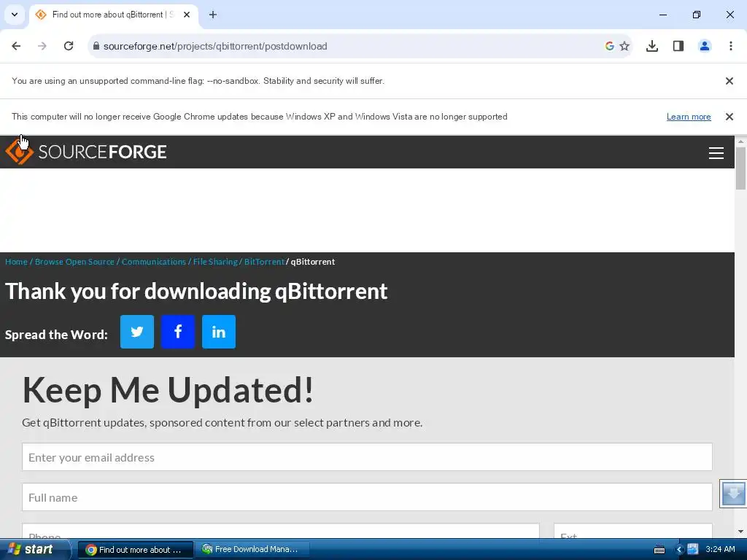View site security lock icon
This screenshot has width=747, height=560.
tap(96, 46)
